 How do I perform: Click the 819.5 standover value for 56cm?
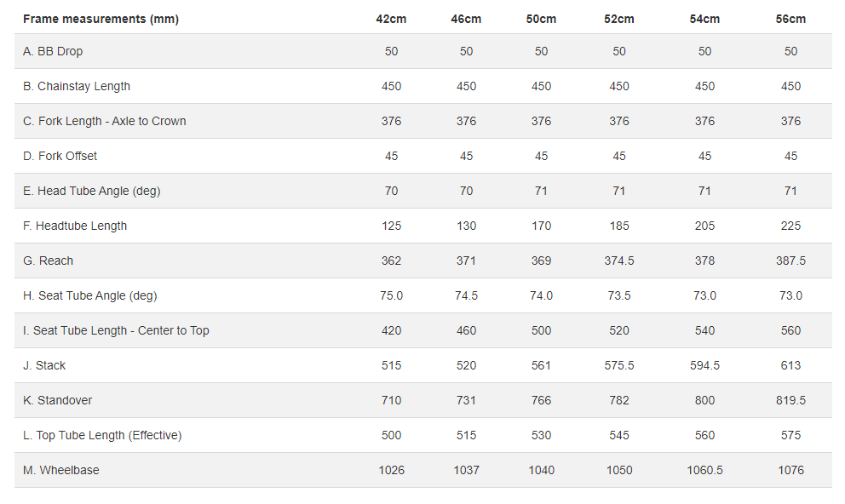coord(790,400)
